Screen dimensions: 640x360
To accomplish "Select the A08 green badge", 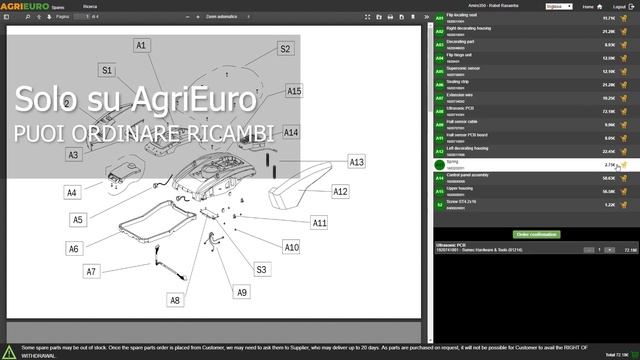I will point(440,111).
